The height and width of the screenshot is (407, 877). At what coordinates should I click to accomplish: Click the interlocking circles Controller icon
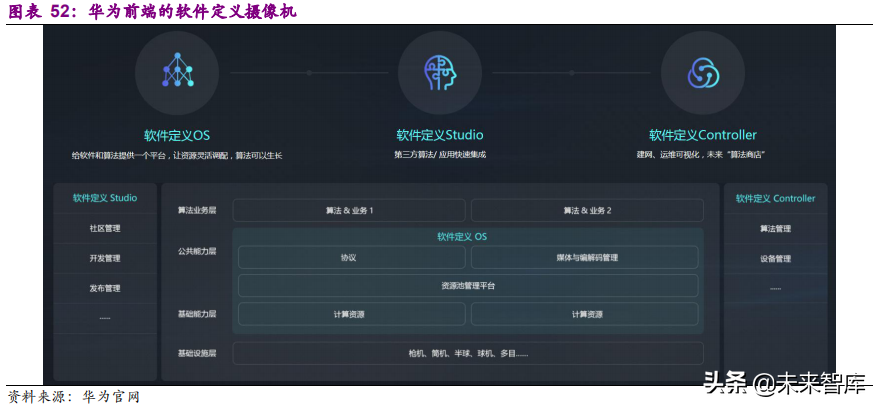coord(703,73)
